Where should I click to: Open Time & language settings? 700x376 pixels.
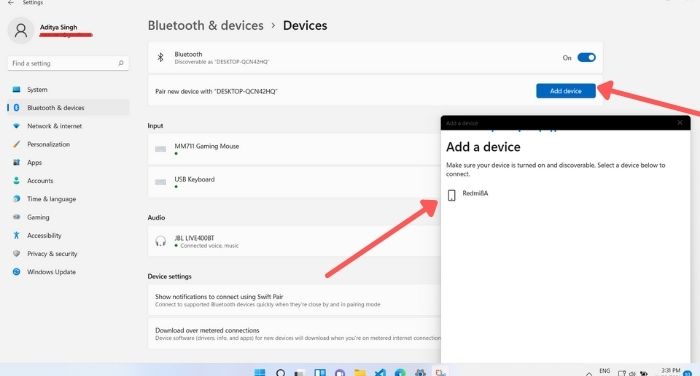pyautogui.click(x=51, y=199)
